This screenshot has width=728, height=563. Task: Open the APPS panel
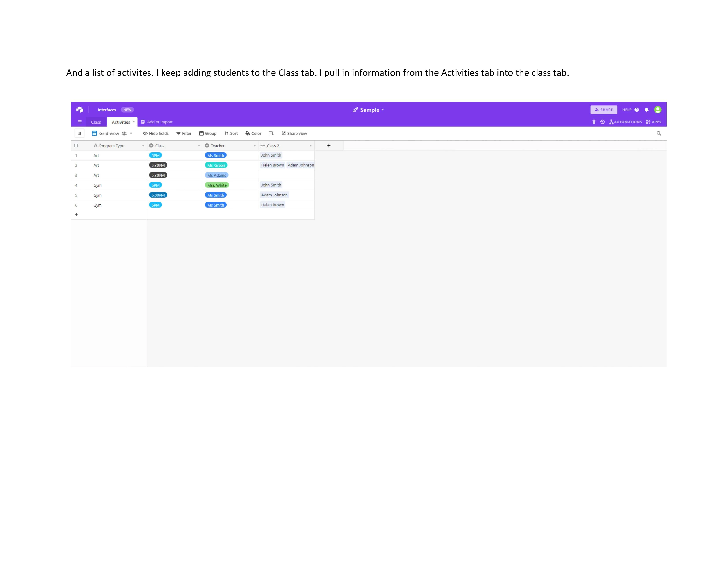pyautogui.click(x=653, y=122)
